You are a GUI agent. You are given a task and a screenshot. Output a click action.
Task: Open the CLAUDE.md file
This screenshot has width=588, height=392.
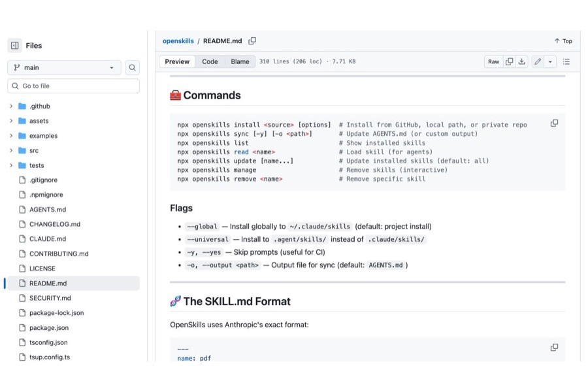click(x=48, y=239)
